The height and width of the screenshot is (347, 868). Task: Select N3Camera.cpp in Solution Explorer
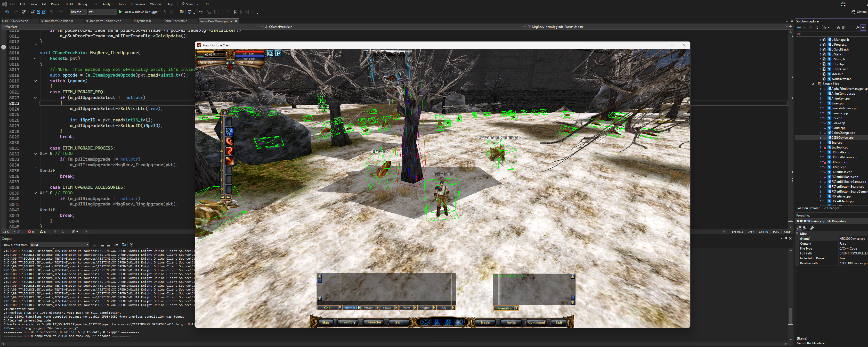click(837, 113)
